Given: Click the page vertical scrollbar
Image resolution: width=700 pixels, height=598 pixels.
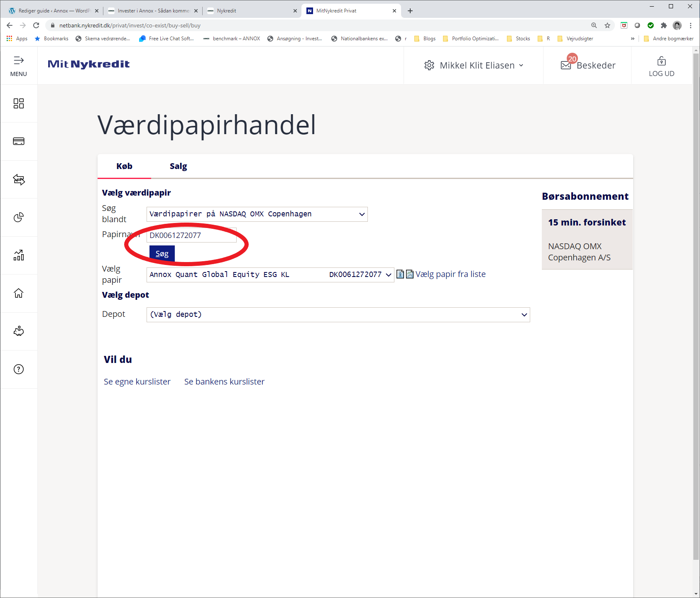Looking at the screenshot, I should (x=696, y=307).
